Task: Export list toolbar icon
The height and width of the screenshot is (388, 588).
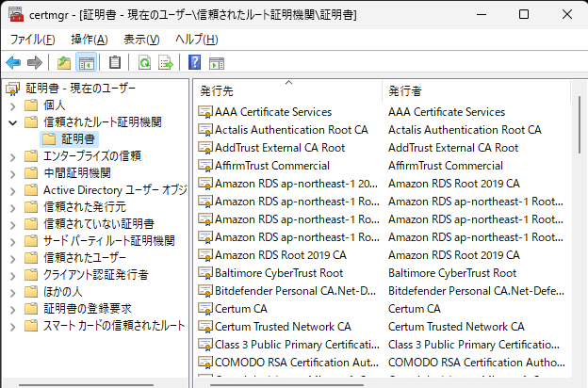Action: click(x=166, y=62)
